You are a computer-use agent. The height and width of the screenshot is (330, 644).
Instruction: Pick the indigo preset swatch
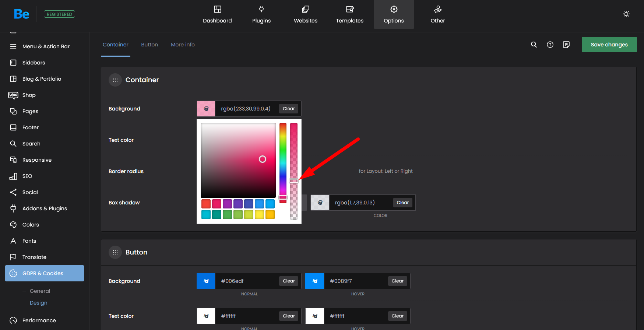click(249, 204)
